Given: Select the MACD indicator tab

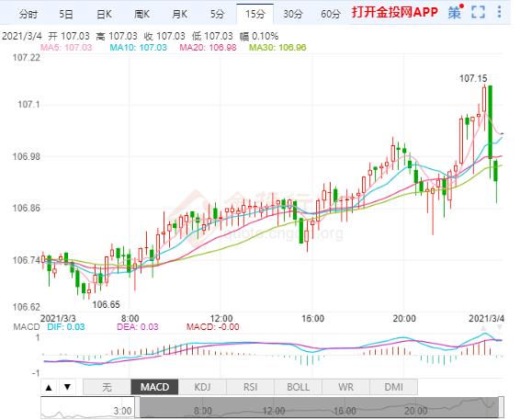Looking at the screenshot, I should (154, 387).
